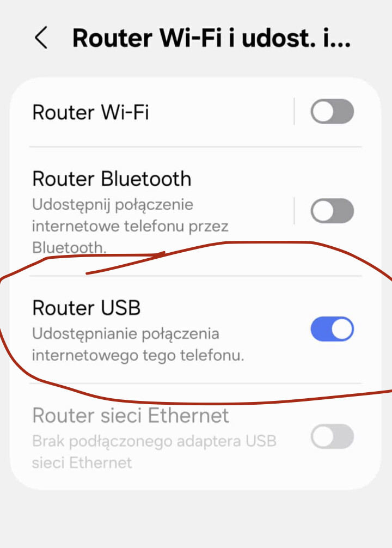
Task: Select the Router sieci Ethernet heading
Action: pyautogui.click(x=131, y=416)
